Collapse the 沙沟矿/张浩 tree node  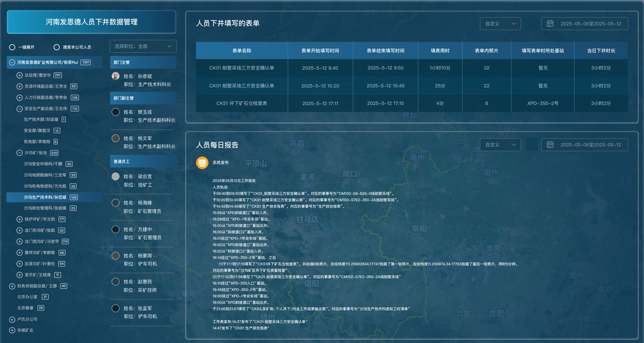pos(19,153)
